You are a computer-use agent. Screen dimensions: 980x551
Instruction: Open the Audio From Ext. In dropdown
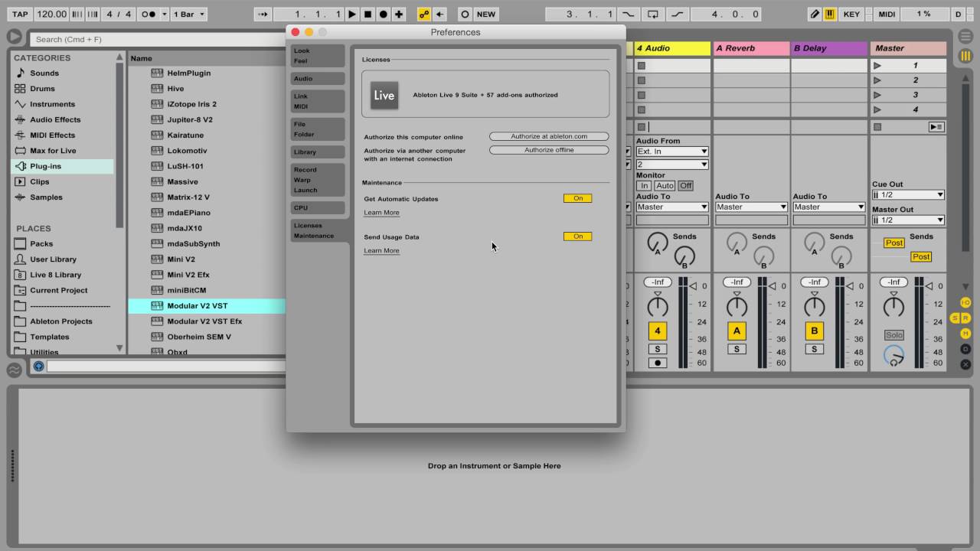(672, 152)
